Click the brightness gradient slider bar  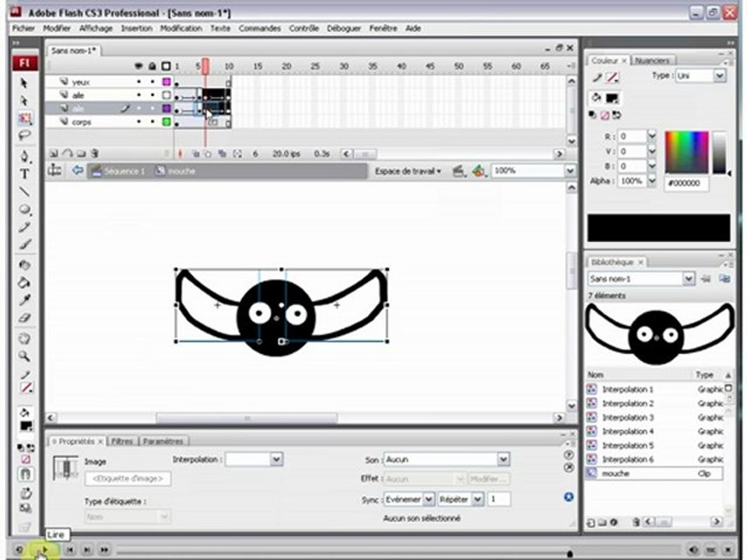point(719,152)
